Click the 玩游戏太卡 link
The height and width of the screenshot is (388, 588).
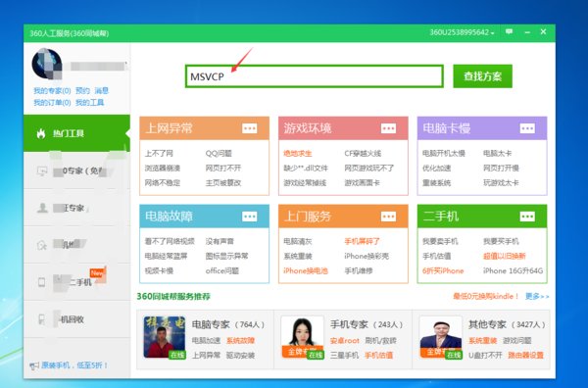[x=501, y=183]
